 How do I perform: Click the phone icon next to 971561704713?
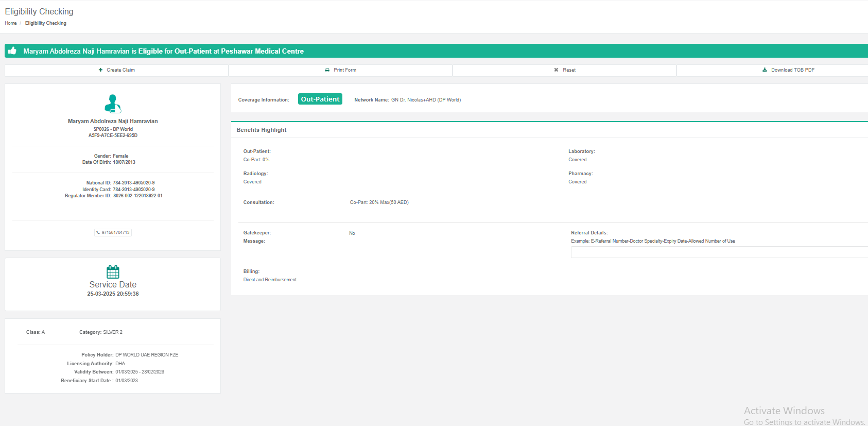coord(98,232)
